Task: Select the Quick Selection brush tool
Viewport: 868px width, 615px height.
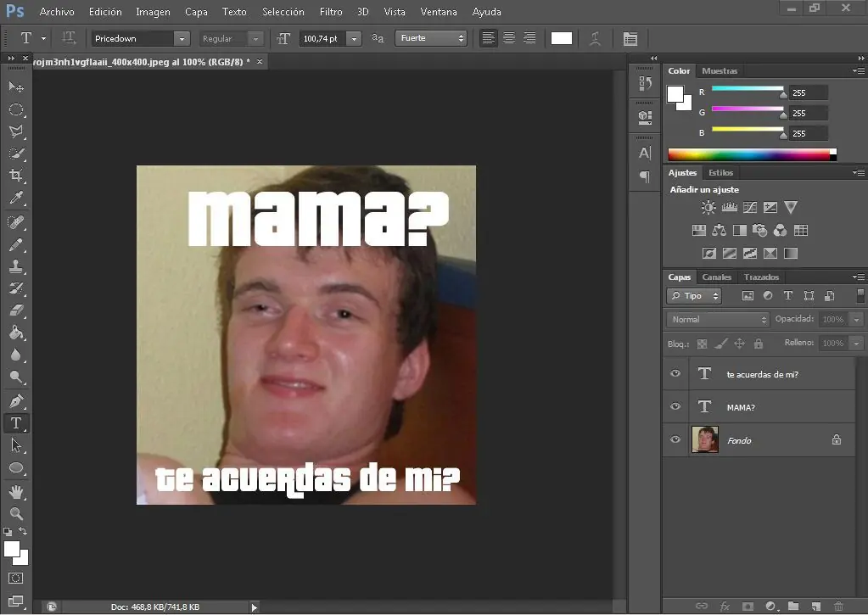Action: (16, 154)
